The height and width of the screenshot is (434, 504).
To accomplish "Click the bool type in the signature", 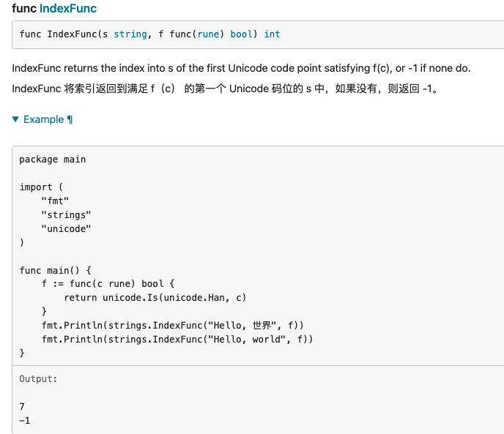I will [242, 34].
